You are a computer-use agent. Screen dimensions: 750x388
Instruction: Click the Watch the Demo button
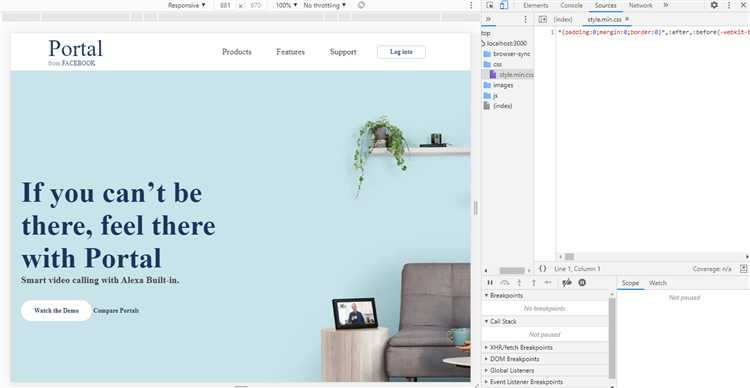tap(56, 310)
